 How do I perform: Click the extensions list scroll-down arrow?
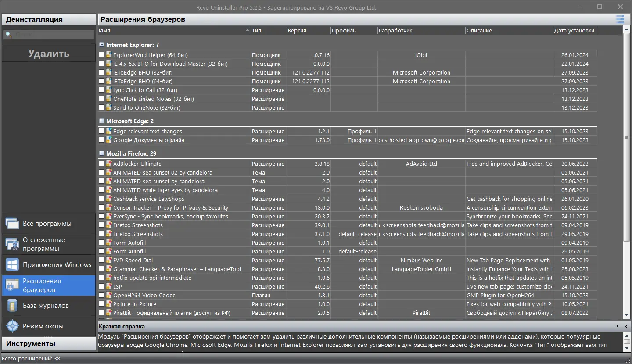tap(626, 315)
